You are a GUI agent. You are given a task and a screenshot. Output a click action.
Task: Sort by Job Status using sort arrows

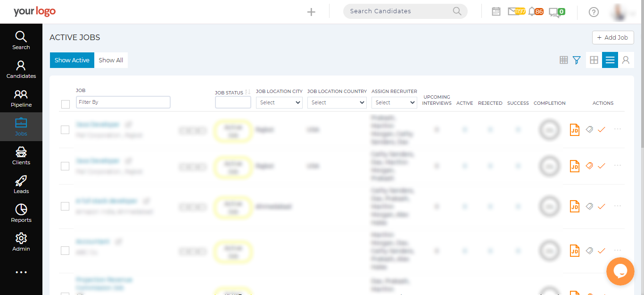pyautogui.click(x=248, y=92)
